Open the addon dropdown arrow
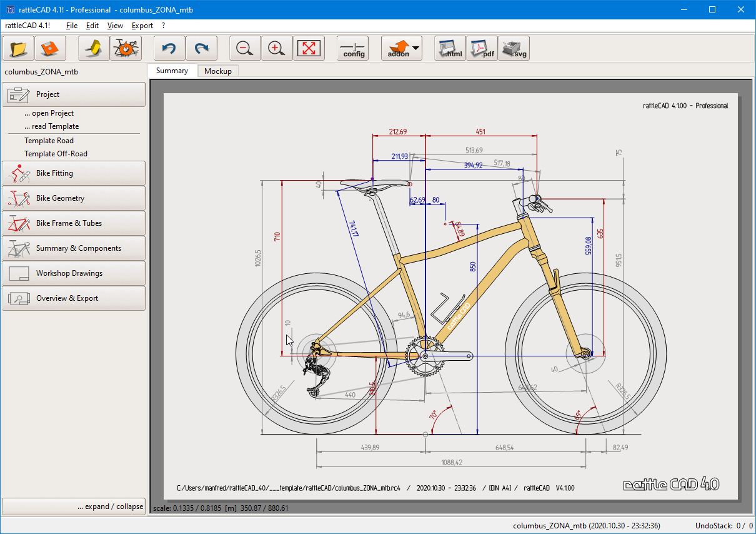The height and width of the screenshot is (534, 756). (x=415, y=48)
